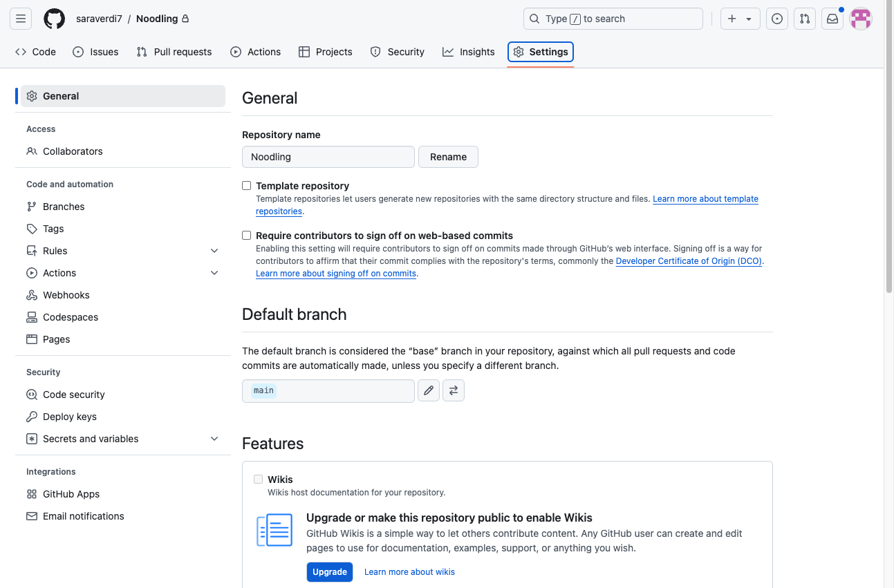Open the Webhooks settings section

[x=65, y=295]
